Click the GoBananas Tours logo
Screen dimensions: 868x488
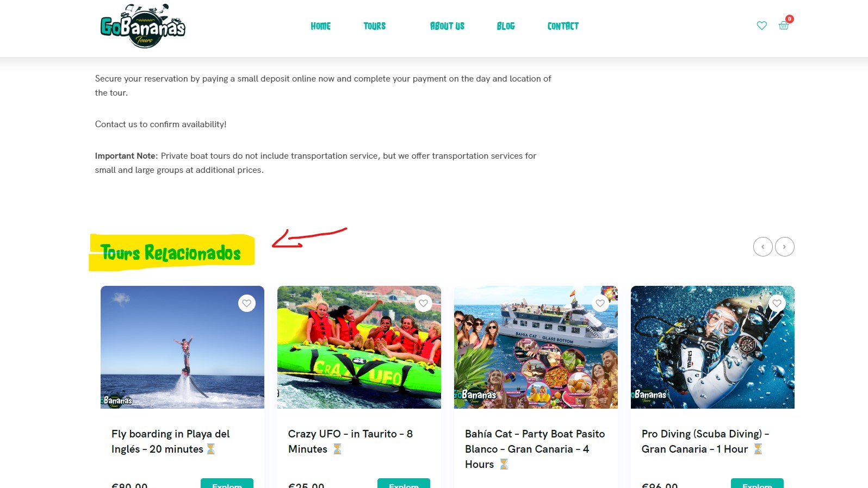[143, 26]
